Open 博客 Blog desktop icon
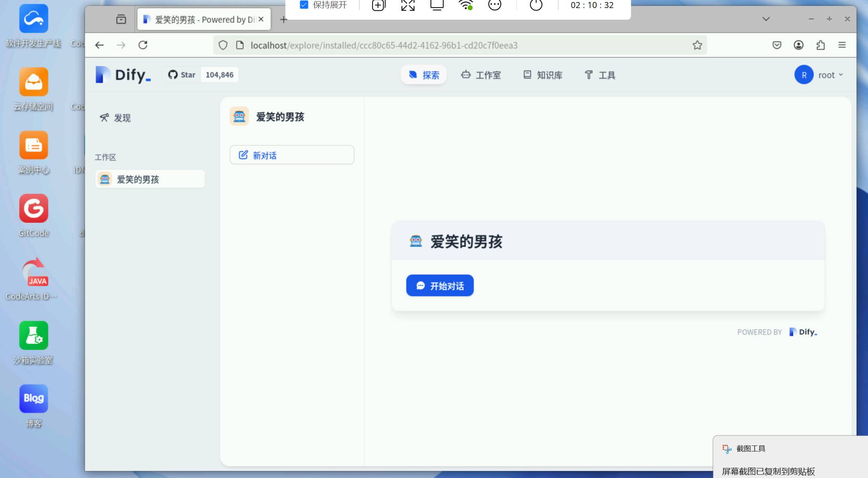868x478 pixels. 33,406
